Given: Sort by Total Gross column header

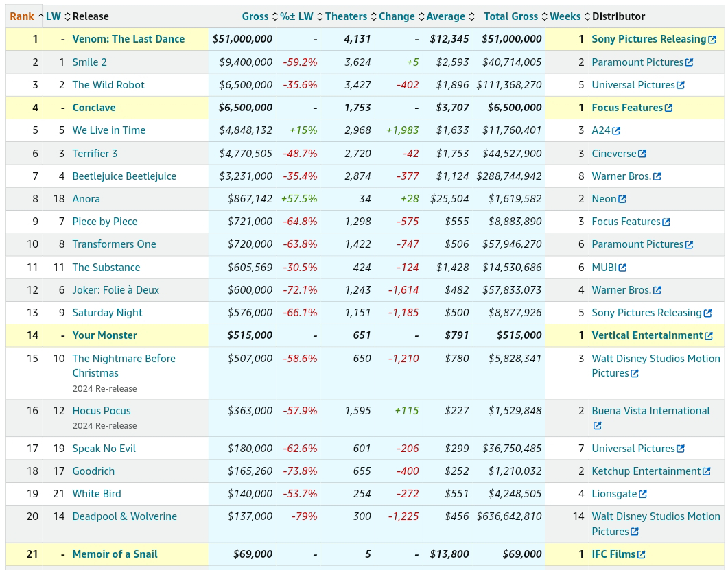Looking at the screenshot, I should tap(516, 16).
